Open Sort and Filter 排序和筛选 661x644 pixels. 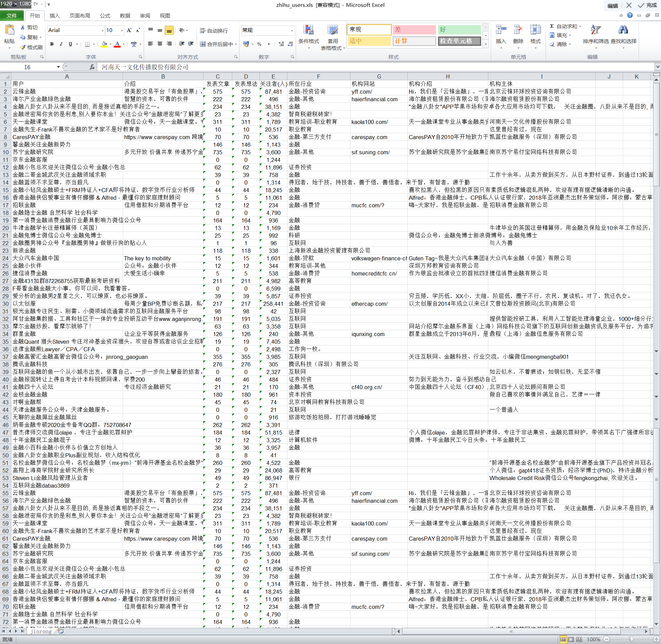pos(596,37)
